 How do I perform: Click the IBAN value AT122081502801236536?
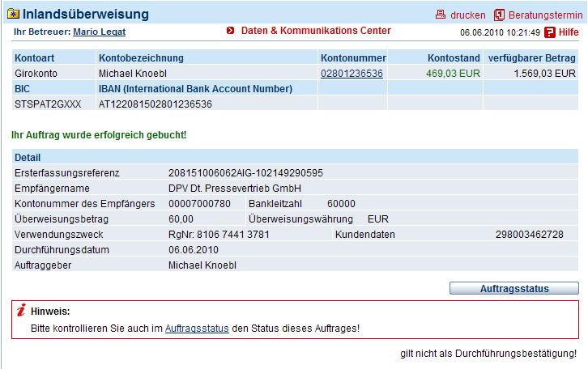(x=156, y=104)
